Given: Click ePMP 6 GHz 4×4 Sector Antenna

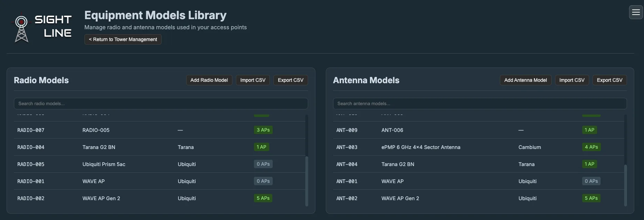Looking at the screenshot, I should point(421,147).
